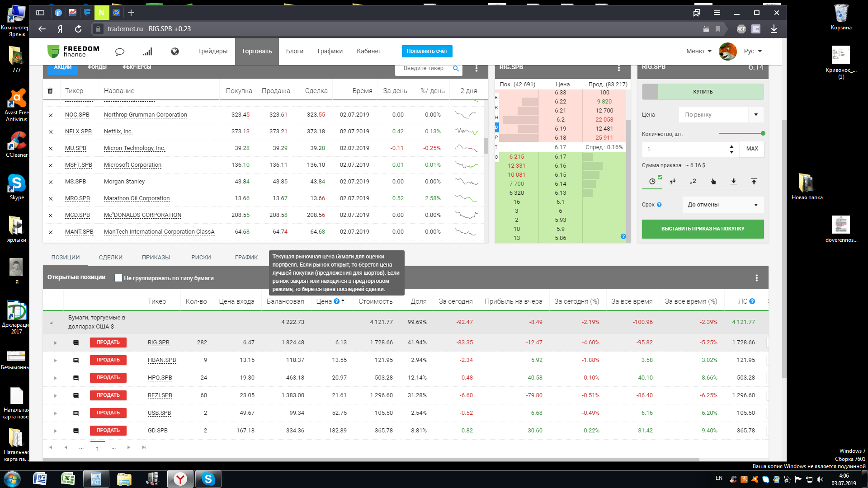868x488 pixels.
Task: Select the clock order-type icon
Action: point(652,181)
